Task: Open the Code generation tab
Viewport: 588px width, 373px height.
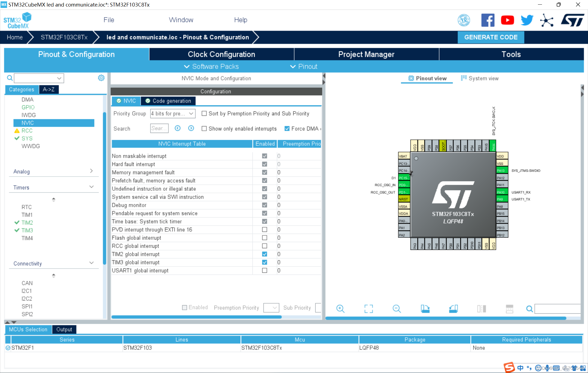Action: pos(168,101)
